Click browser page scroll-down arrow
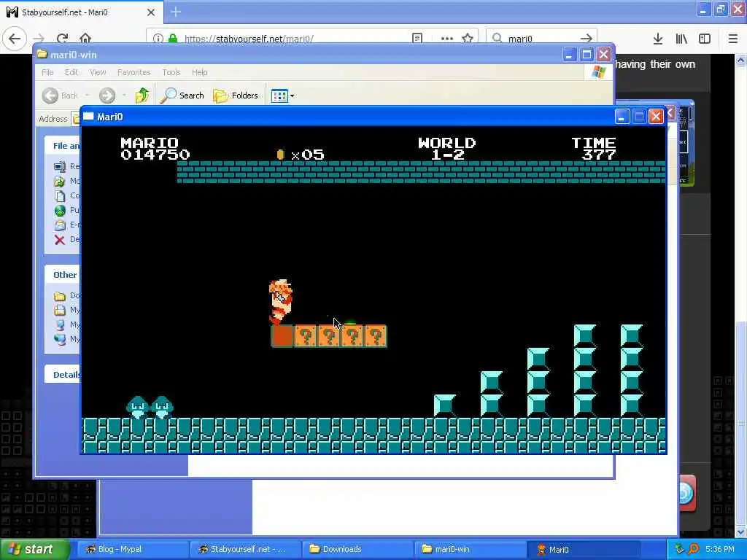 (741, 532)
